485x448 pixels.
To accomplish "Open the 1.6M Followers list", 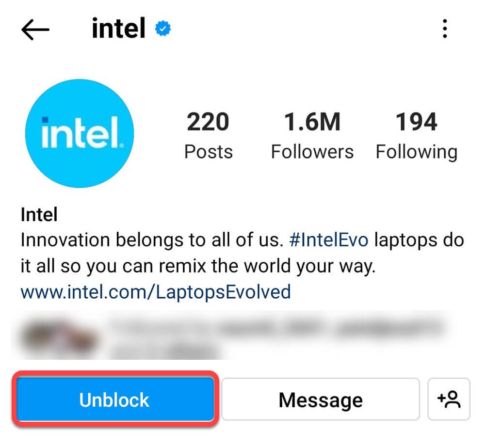I will [312, 122].
